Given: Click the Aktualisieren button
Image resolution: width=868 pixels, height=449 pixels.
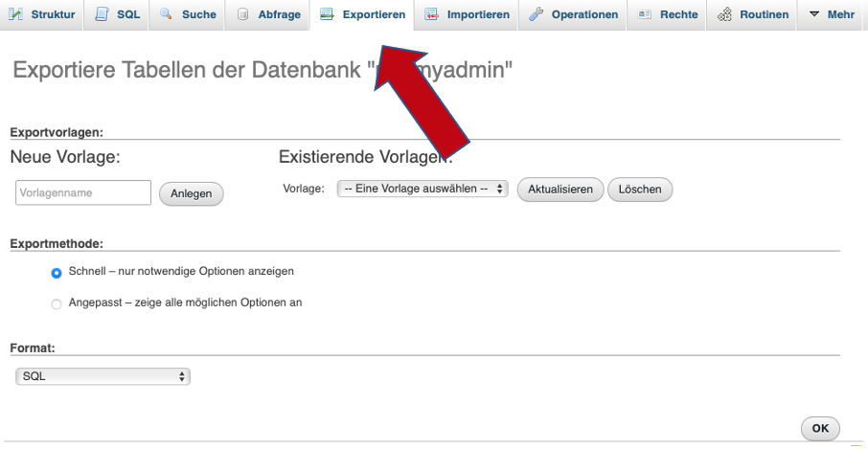Looking at the screenshot, I should point(560,190).
